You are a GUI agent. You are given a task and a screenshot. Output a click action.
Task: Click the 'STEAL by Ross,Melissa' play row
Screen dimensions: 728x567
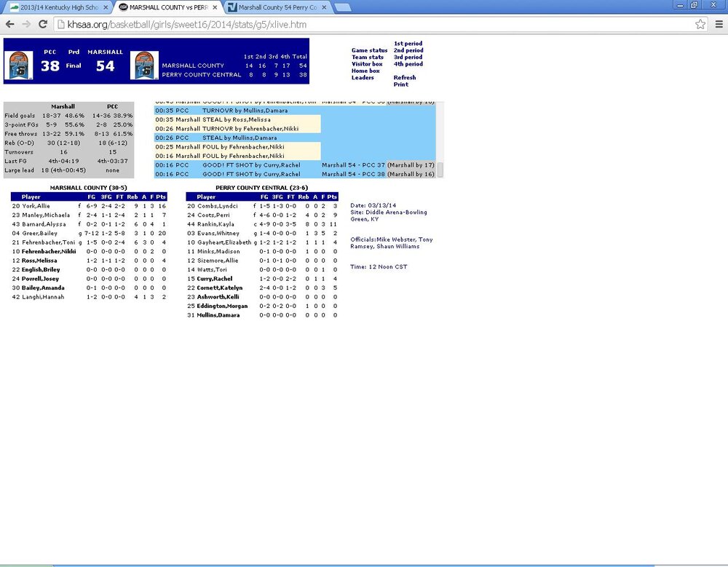237,120
